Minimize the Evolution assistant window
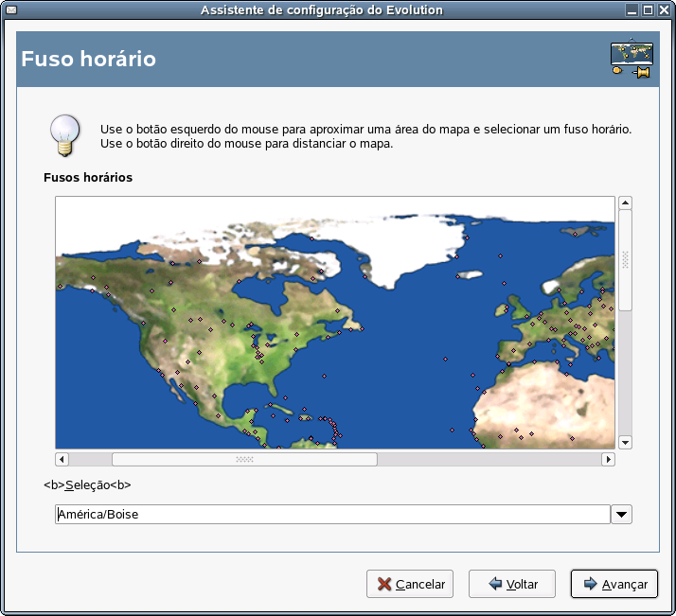 (632, 9)
